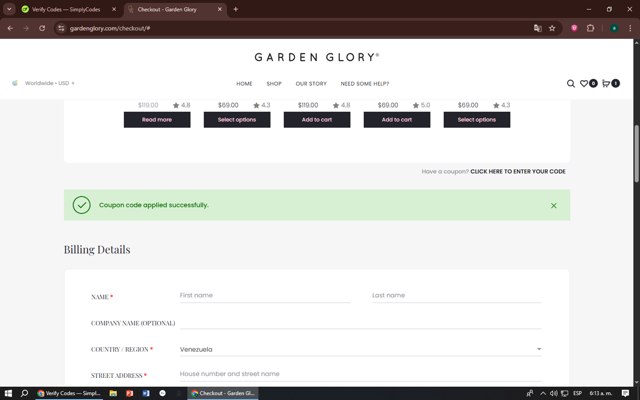Click the Checkout Garden Glory taskbar button
This screenshot has width=640, height=400.
pyautogui.click(x=223, y=393)
